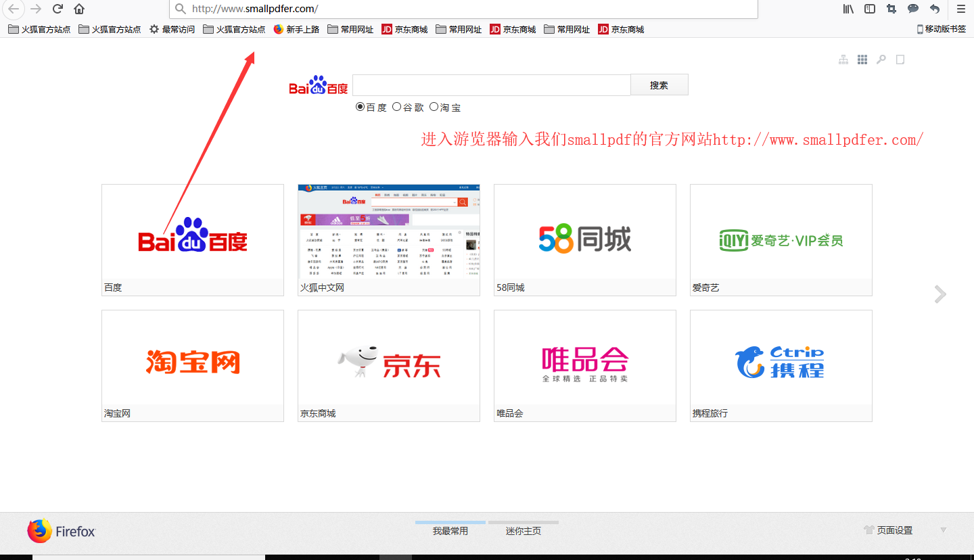Screen dimensions: 974x560
Task: Open the 最常访问 bookmark with gear icon
Action: point(172,29)
